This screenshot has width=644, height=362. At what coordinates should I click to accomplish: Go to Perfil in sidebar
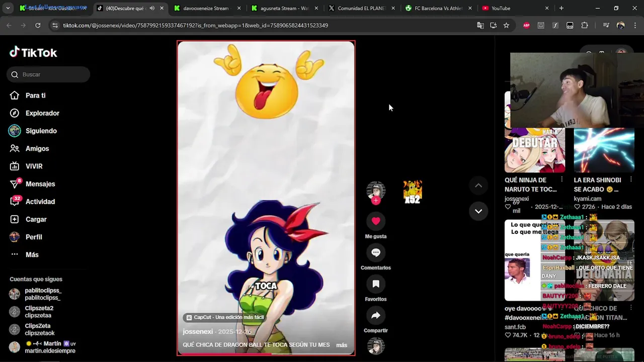(x=34, y=237)
